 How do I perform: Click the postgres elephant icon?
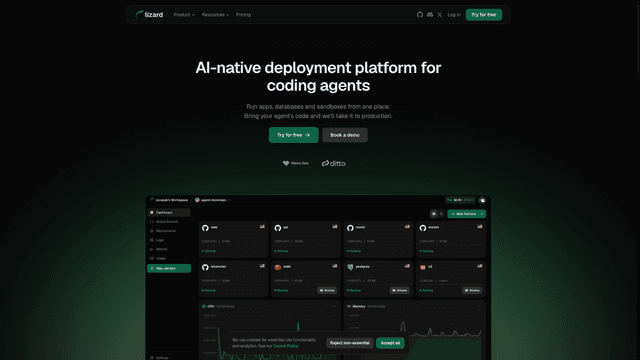[350, 267]
